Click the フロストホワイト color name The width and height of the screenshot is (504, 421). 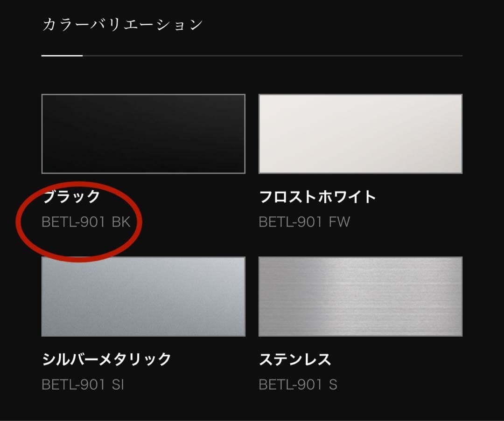pyautogui.click(x=318, y=197)
